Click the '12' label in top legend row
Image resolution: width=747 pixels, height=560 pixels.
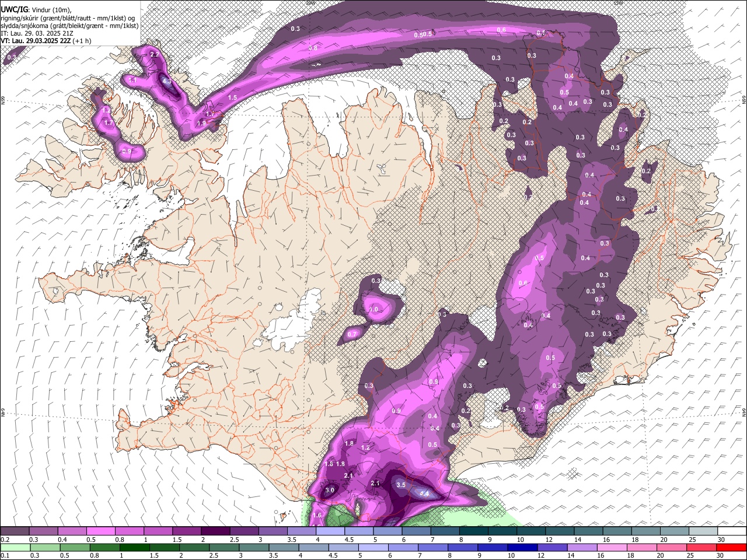[548, 540]
